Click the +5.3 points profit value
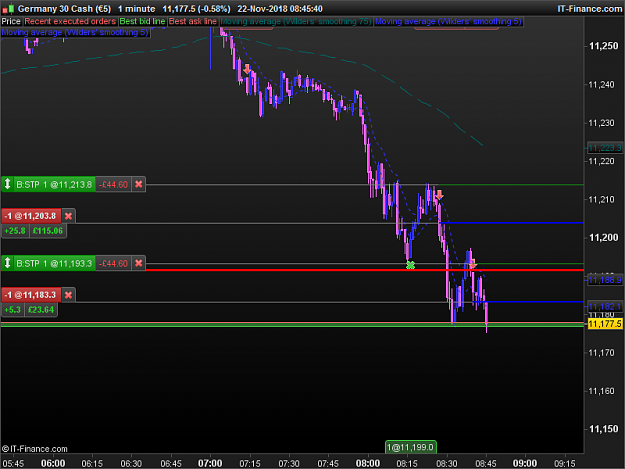 pyautogui.click(x=13, y=310)
